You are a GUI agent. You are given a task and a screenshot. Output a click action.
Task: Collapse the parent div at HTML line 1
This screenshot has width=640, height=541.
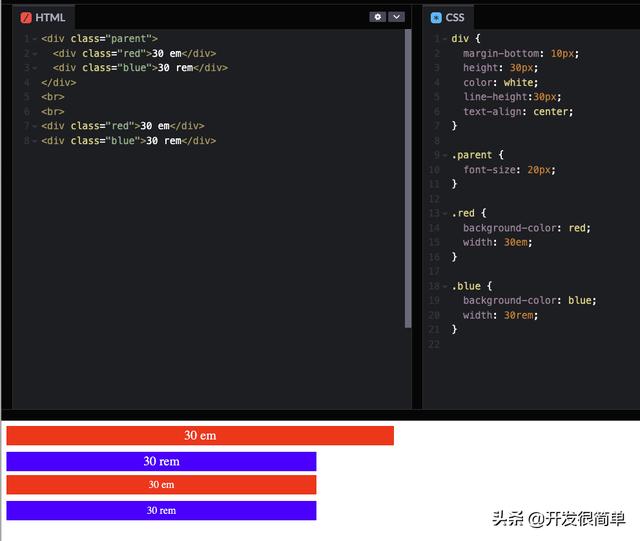pos(35,39)
